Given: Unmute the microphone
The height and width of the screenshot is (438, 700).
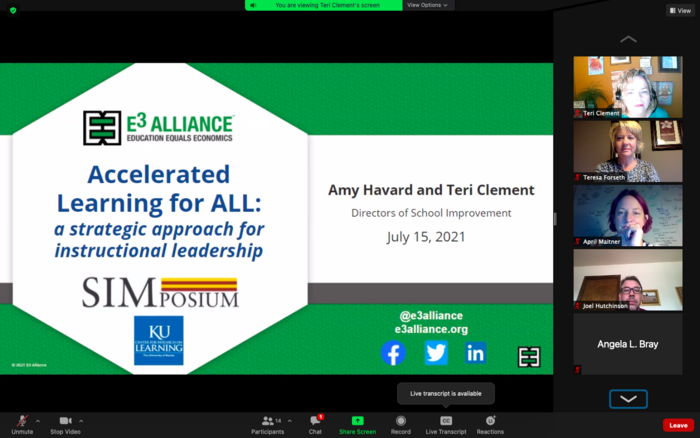Looking at the screenshot, I should [x=21, y=422].
